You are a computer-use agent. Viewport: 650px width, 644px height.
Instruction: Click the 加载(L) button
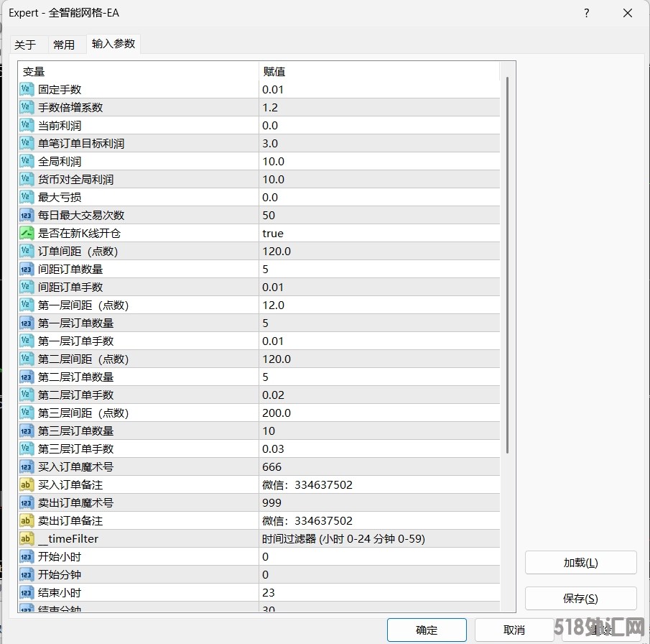581,563
